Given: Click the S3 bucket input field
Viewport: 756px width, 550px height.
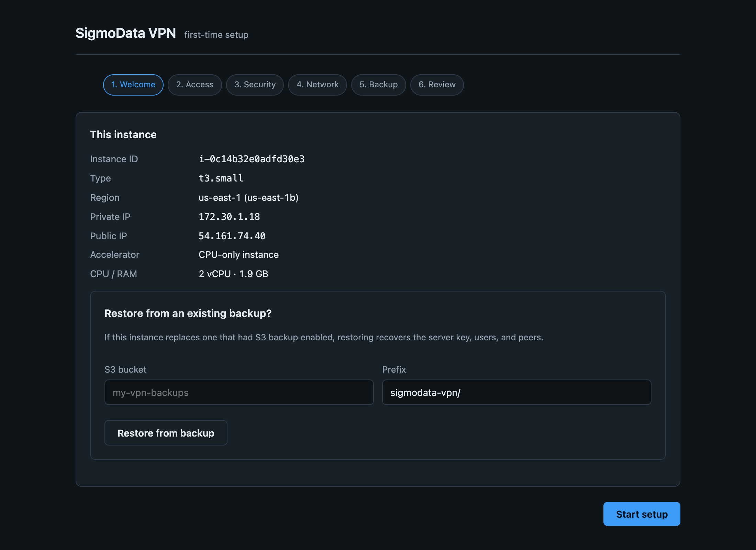Looking at the screenshot, I should point(239,392).
